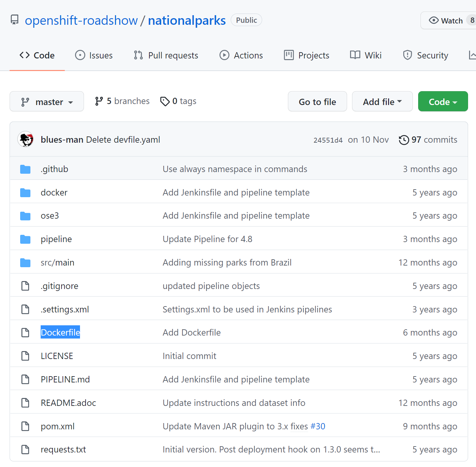The image size is (476, 467).
Task: Click the Projects board icon
Action: click(x=289, y=55)
